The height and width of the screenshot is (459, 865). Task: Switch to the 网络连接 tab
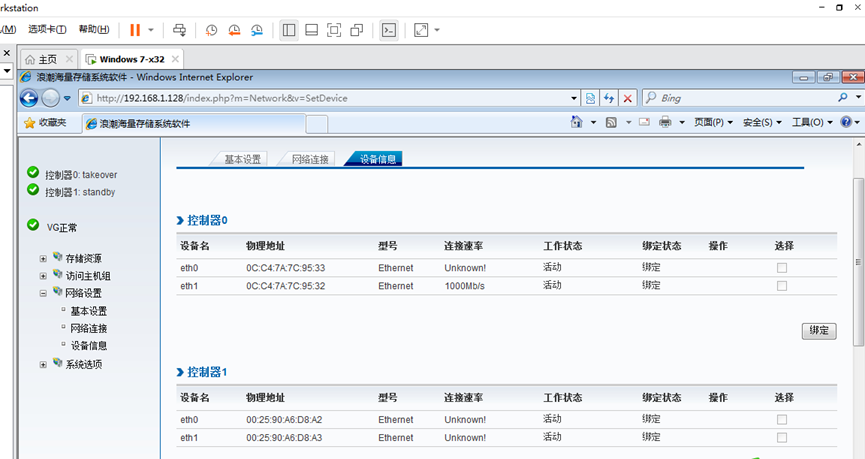[309, 159]
